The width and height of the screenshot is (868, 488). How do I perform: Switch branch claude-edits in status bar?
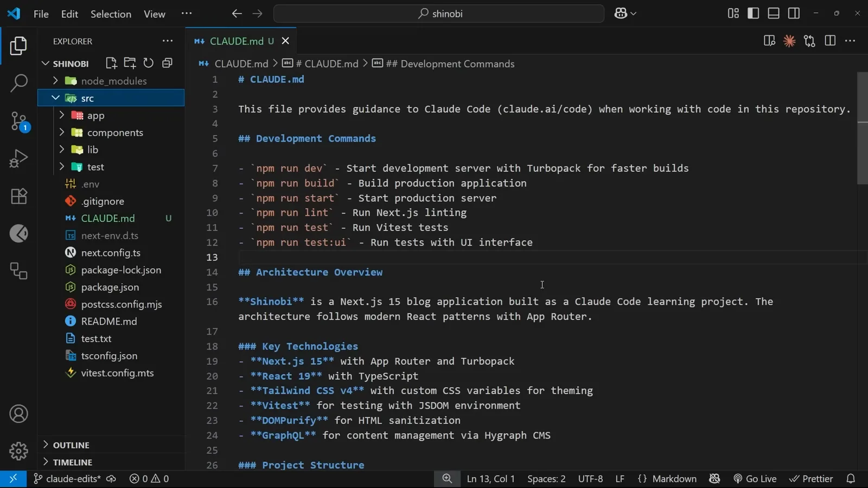(x=68, y=479)
